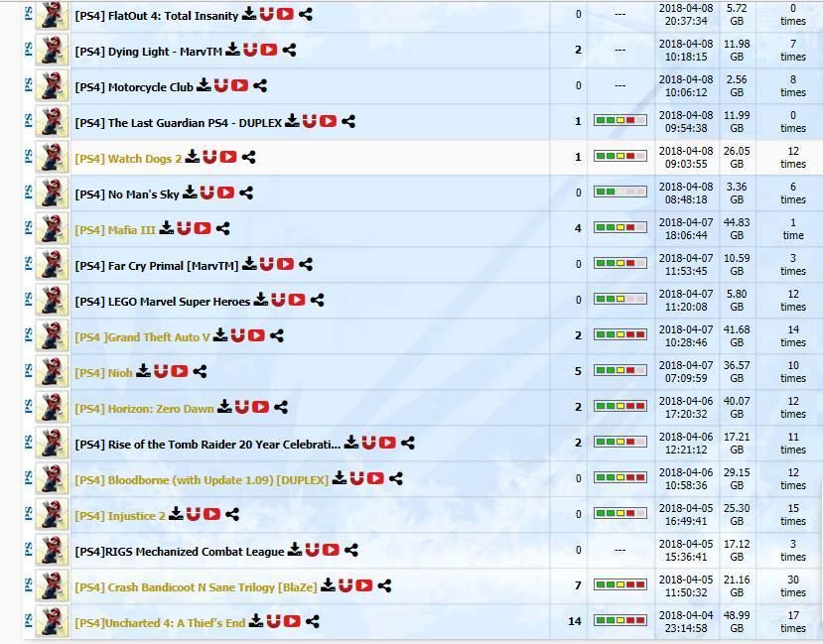Image resolution: width=823 pixels, height=644 pixels.
Task: Download Rise of the Tomb Raider torrent
Action: click(351, 443)
